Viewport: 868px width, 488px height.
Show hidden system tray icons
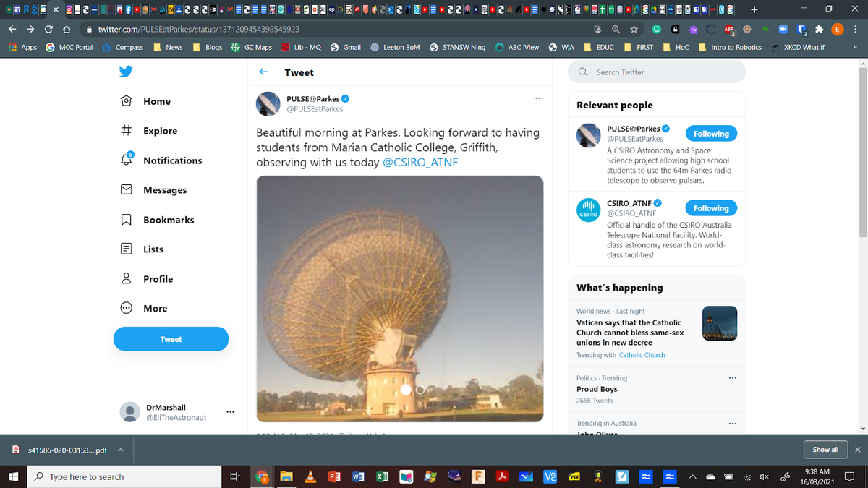(x=693, y=476)
